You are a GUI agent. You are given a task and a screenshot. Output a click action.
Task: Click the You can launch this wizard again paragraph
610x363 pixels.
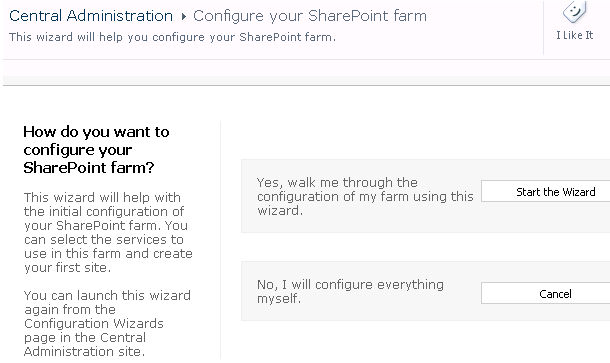tap(107, 323)
